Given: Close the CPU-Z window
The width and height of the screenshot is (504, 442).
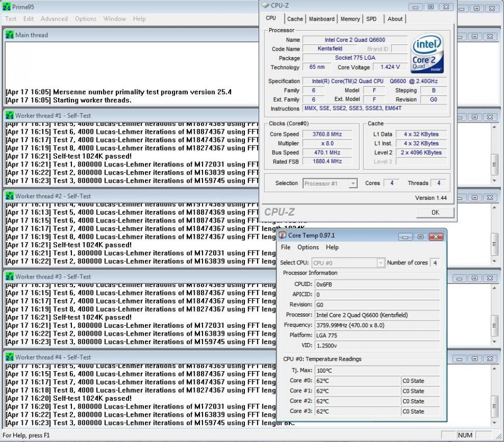Looking at the screenshot, I should (446, 7).
